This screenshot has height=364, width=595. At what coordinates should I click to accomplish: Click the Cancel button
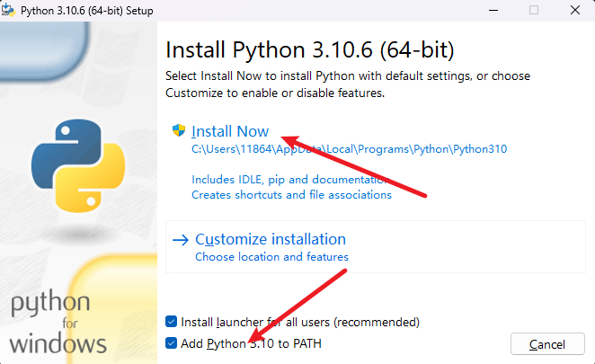[547, 344]
